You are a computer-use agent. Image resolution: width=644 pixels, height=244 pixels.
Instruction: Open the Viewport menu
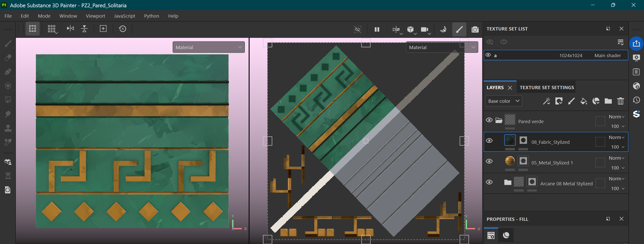pyautogui.click(x=95, y=16)
